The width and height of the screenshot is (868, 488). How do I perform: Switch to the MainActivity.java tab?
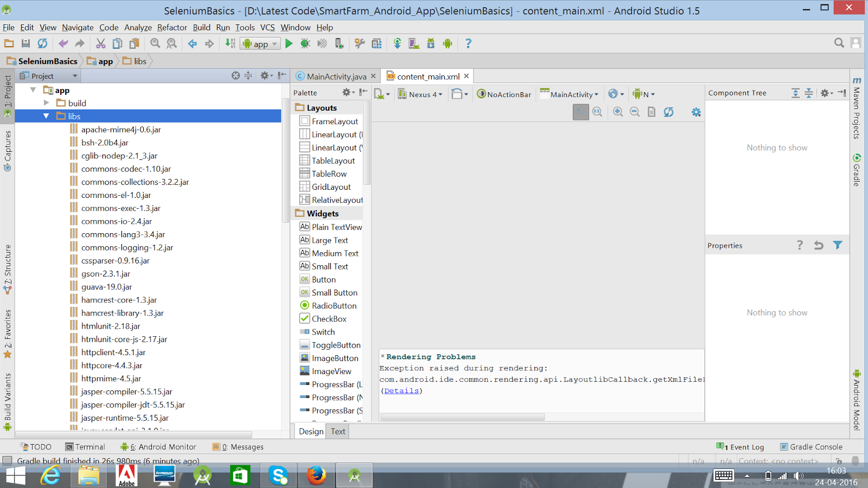[336, 76]
